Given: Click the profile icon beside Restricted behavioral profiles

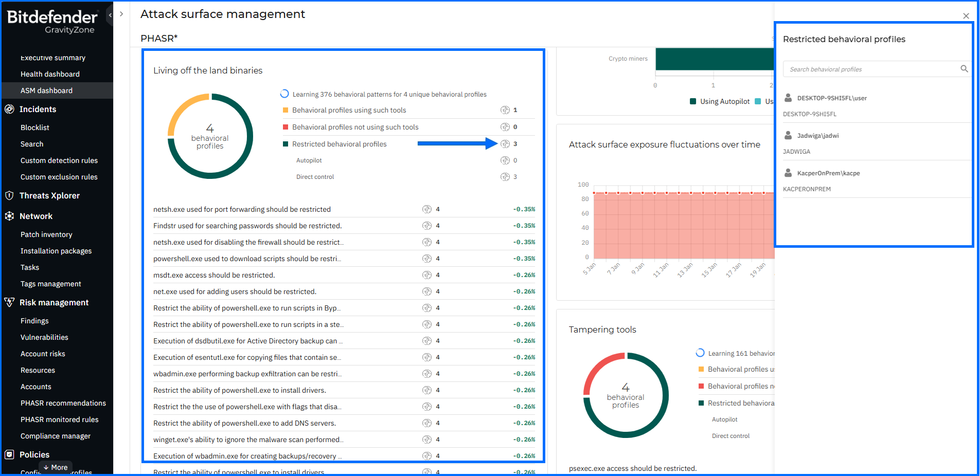Looking at the screenshot, I should (x=505, y=144).
